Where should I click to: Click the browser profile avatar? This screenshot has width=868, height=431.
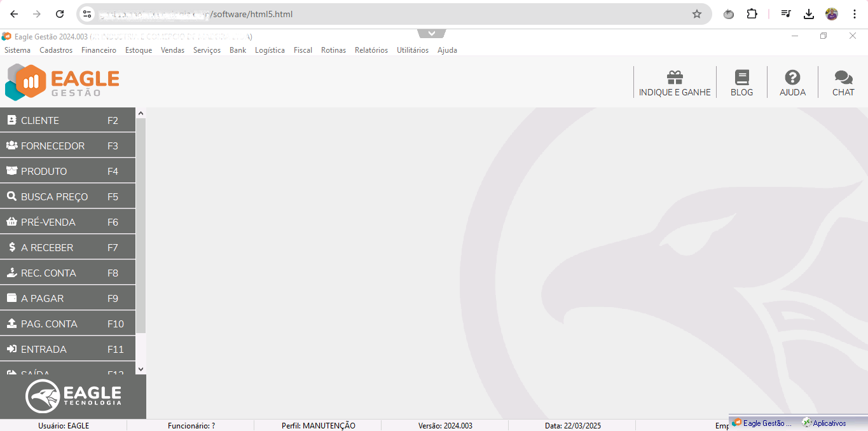click(x=832, y=14)
